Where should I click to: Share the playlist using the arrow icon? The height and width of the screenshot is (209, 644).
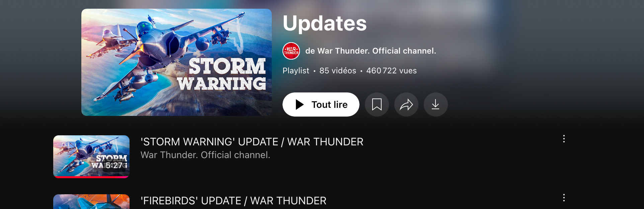click(406, 104)
